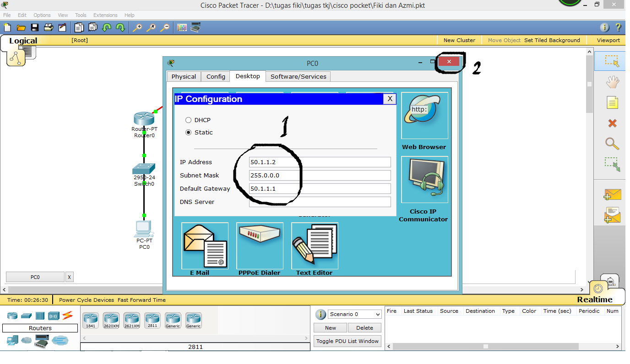Copy using the toolbar Copy icon
630x364 pixels.
click(x=79, y=27)
